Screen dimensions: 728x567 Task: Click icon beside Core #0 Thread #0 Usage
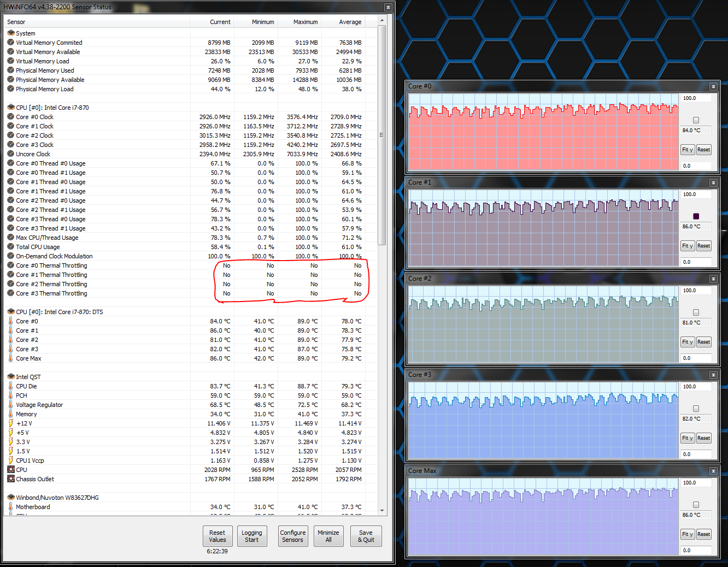[10, 163]
